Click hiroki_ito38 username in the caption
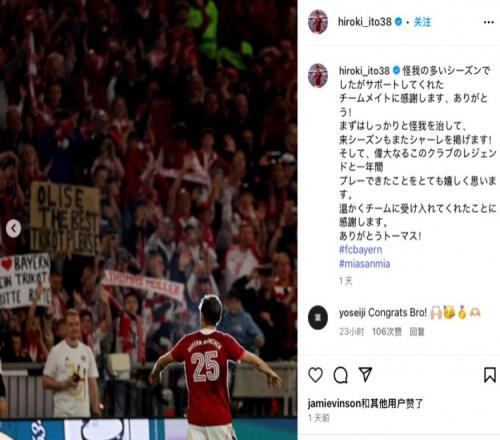Image resolution: width=500 pixels, height=440 pixels. pos(364,71)
